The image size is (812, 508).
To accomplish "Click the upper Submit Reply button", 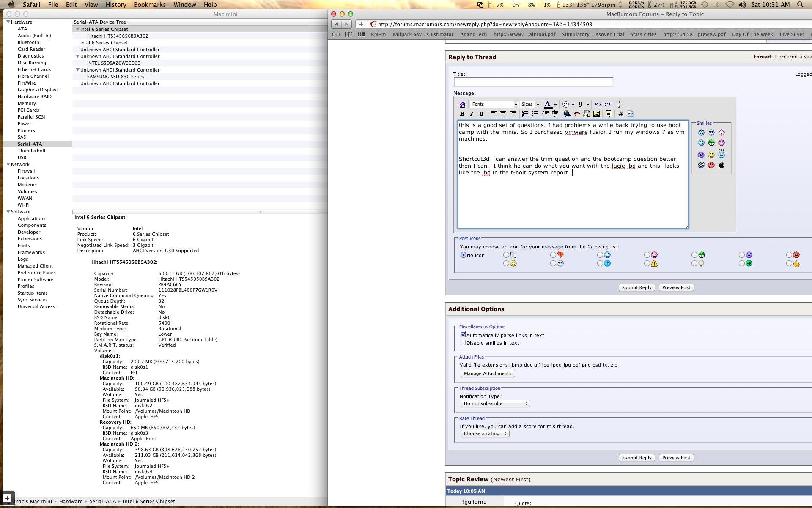I will (636, 287).
